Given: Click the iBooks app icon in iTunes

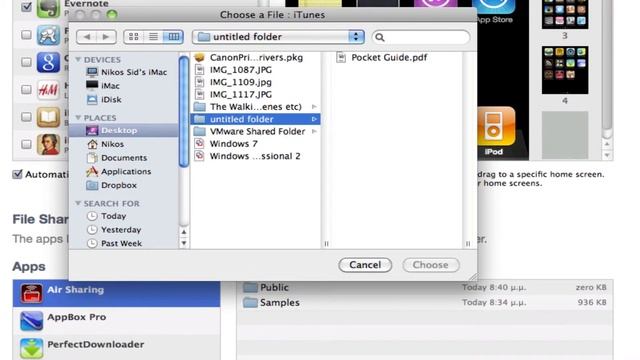Looking at the screenshot, I should tap(48, 117).
